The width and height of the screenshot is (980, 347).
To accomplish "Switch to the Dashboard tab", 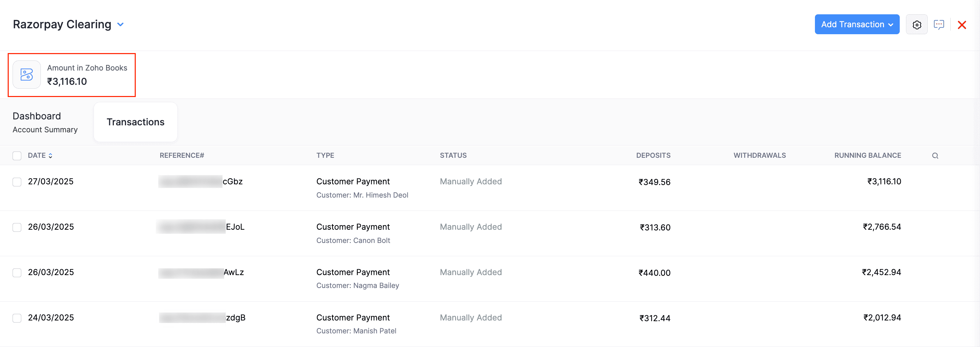I will click(x=37, y=116).
